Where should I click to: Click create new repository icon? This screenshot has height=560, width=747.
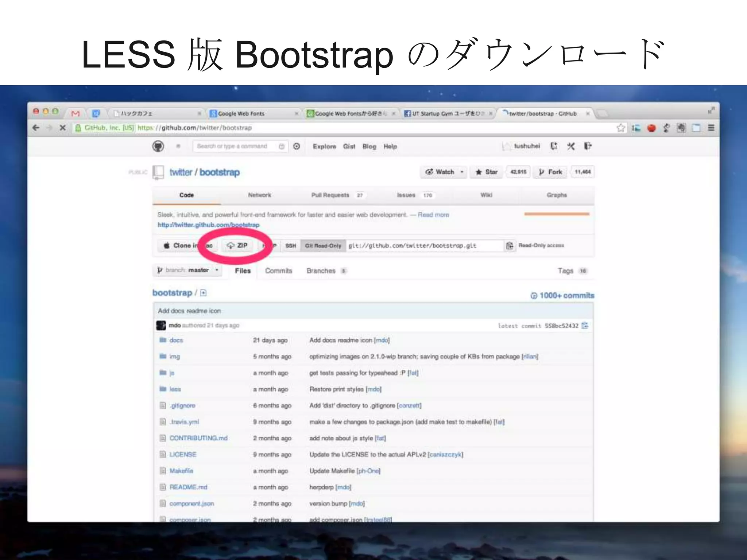coord(554,146)
